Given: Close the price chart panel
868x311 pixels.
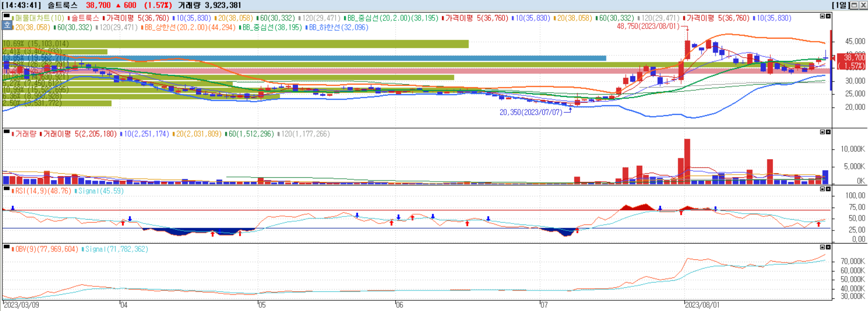Looking at the screenshot, I should 828,16.
